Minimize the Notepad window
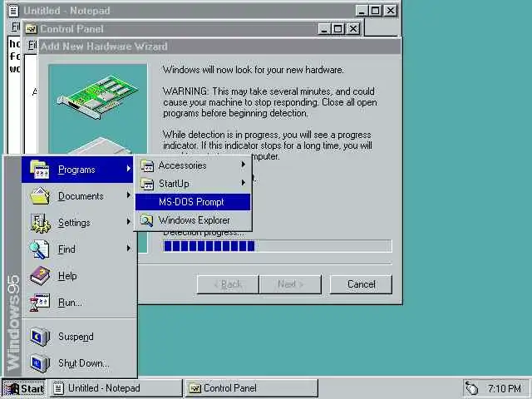Screen dimensions: 532x399 pyautogui.click(x=362, y=11)
